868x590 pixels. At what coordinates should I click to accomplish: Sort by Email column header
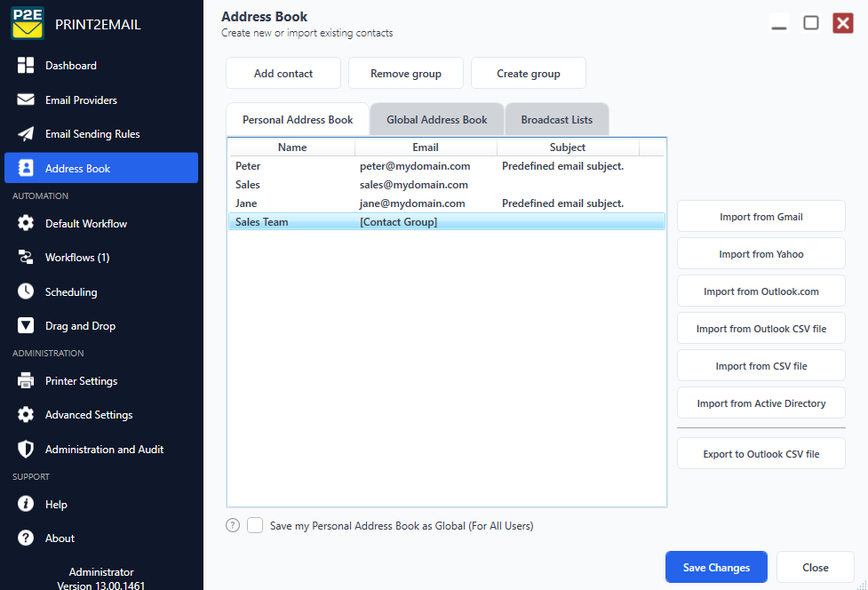(426, 147)
